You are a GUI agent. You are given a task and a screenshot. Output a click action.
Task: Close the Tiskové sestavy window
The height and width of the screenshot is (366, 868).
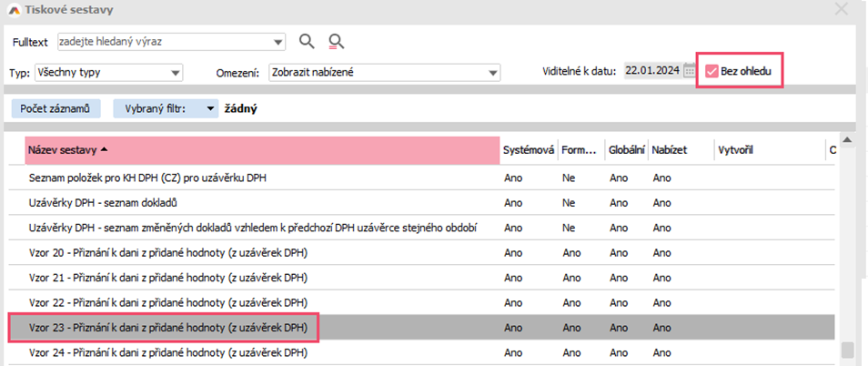[841, 10]
